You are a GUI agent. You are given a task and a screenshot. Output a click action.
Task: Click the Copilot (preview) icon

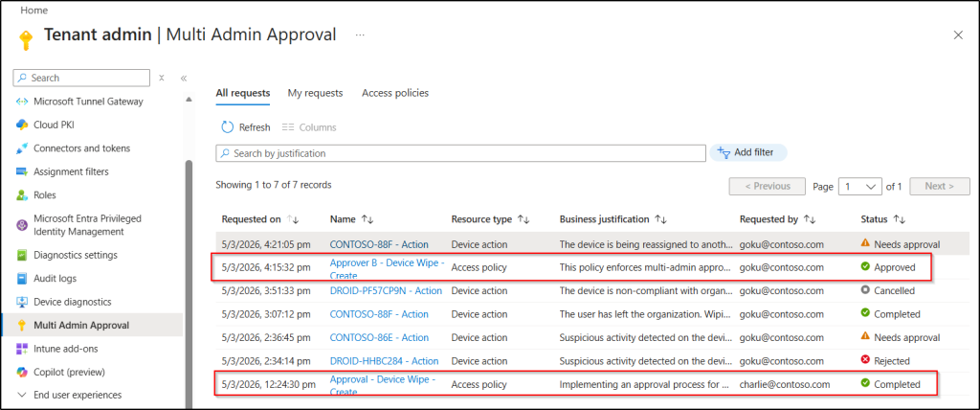click(x=22, y=372)
